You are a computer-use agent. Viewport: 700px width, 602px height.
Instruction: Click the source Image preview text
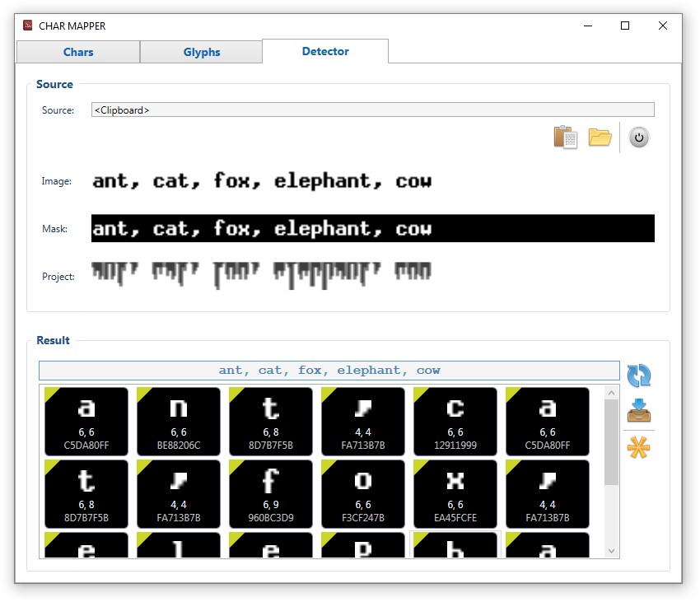coord(262,181)
